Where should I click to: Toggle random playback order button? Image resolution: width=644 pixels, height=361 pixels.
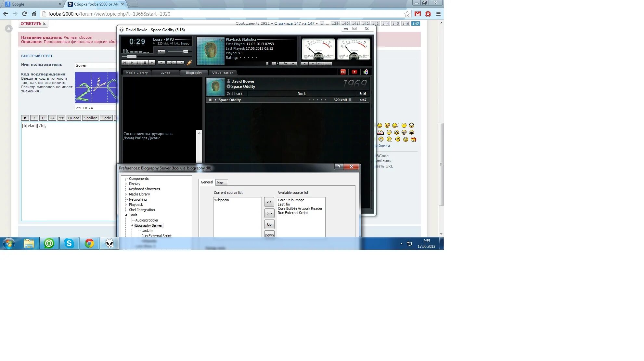pyautogui.click(x=172, y=63)
